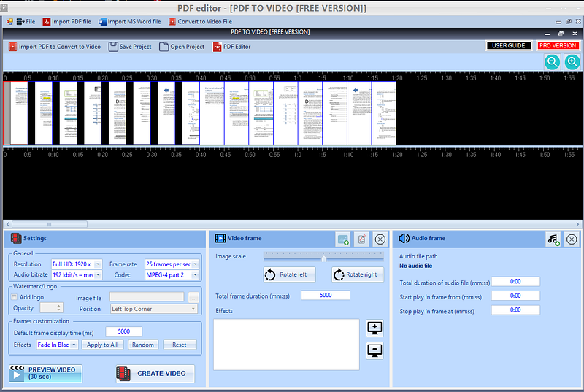Click the horizontal timeline scrollbar thumb
This screenshot has width=584, height=392.
50,224
